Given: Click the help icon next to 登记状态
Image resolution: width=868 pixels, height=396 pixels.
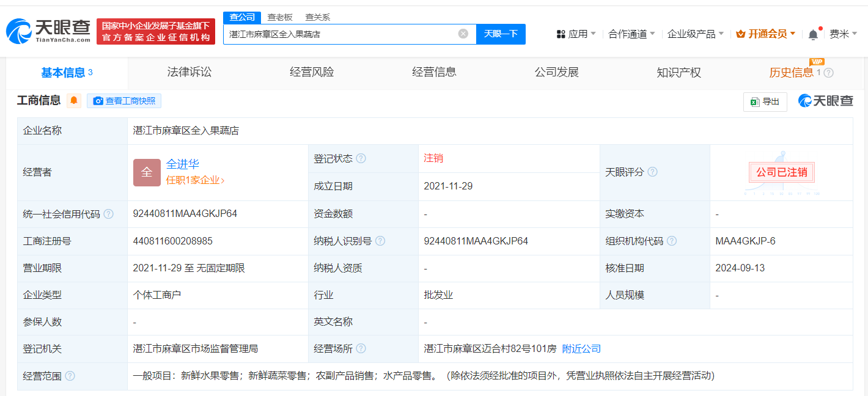Looking at the screenshot, I should coord(362,158).
